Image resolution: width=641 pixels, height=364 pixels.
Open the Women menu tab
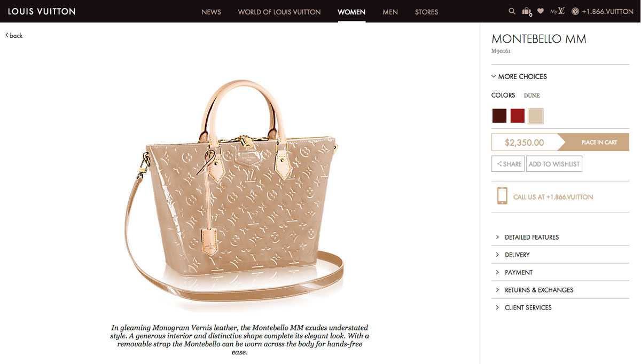tap(351, 12)
